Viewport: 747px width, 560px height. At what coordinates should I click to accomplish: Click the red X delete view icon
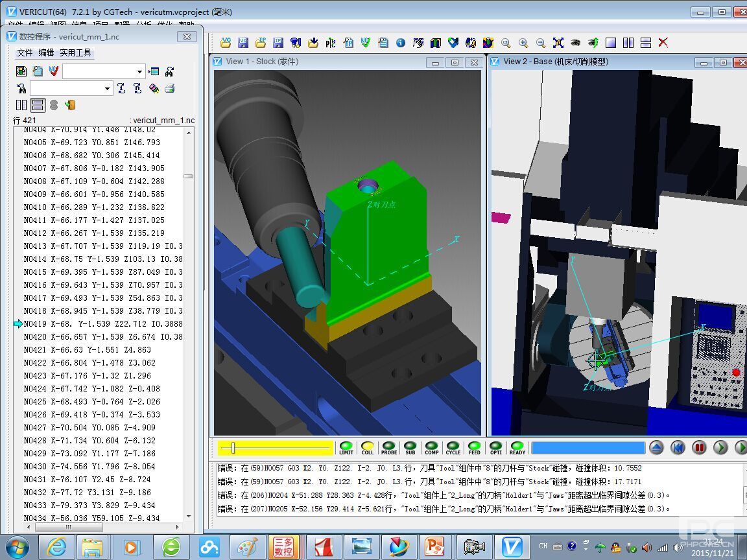663,43
